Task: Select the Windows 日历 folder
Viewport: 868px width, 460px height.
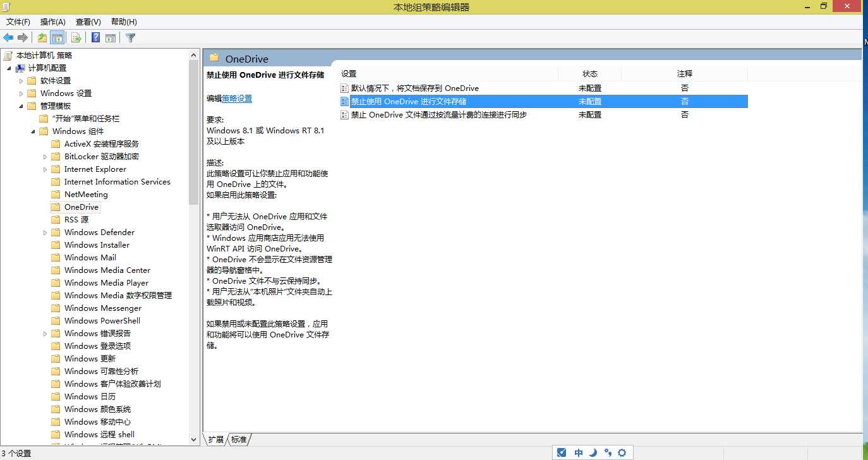Action: 90,397
